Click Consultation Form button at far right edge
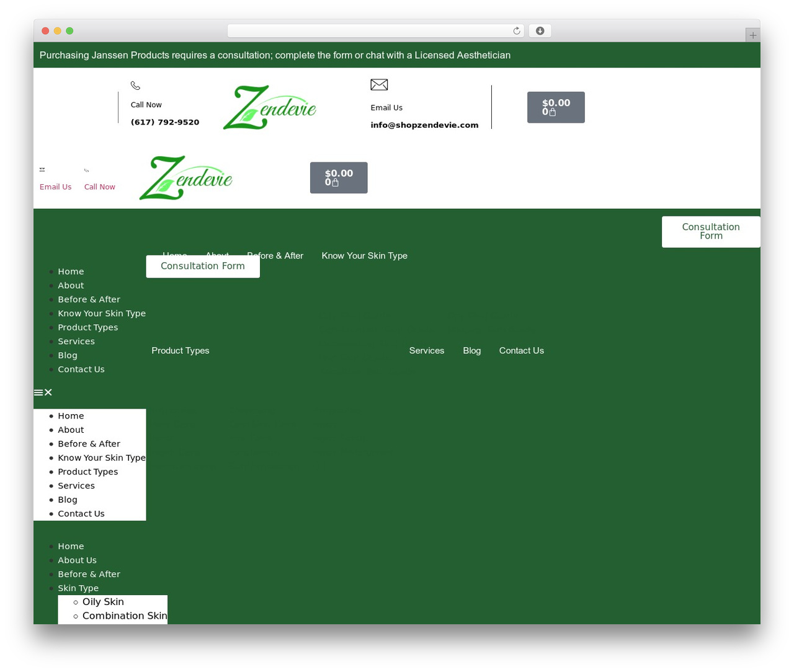Screen dimensions: 794x672 tap(711, 232)
